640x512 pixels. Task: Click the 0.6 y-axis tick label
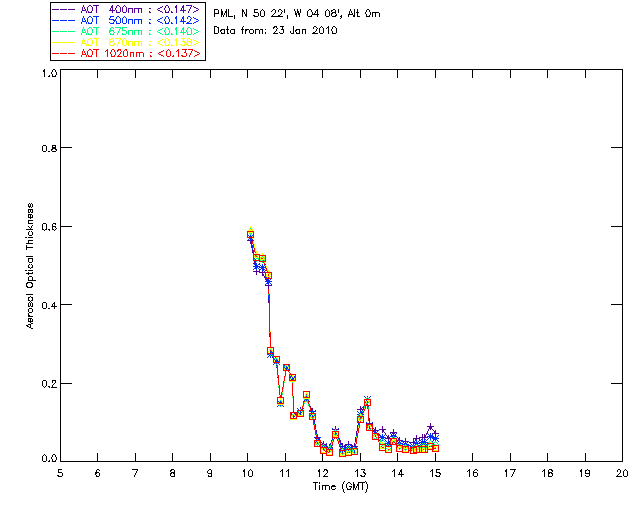point(49,227)
